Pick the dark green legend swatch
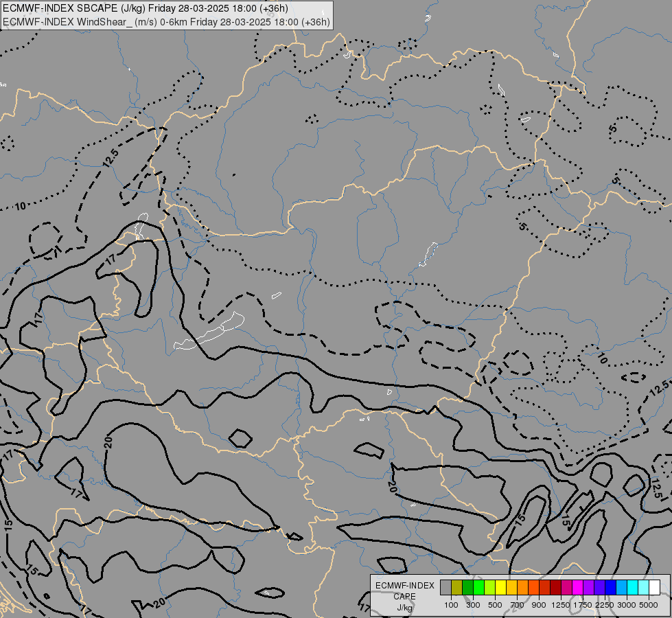Screen dimensions: 672x618 click(467, 588)
